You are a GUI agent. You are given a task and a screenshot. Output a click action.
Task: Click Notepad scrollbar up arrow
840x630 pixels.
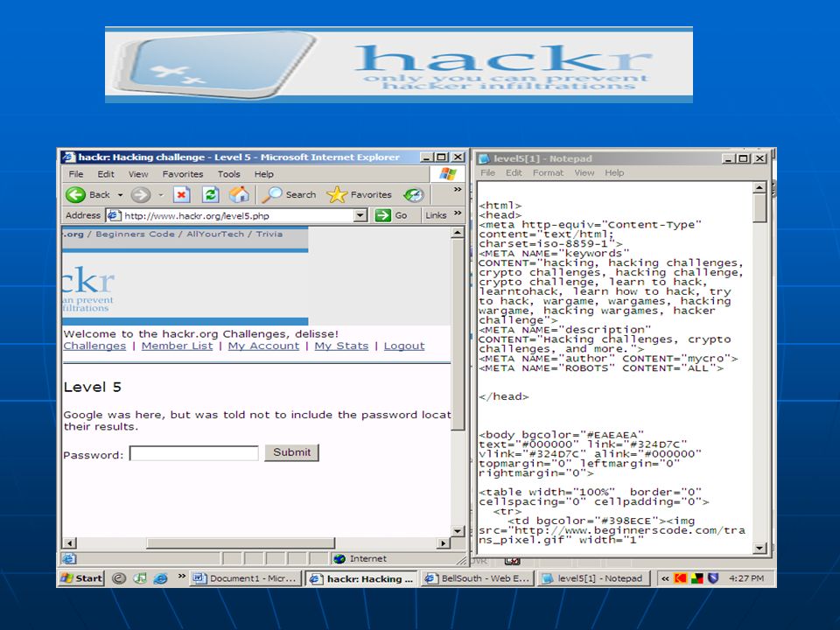tap(759, 187)
